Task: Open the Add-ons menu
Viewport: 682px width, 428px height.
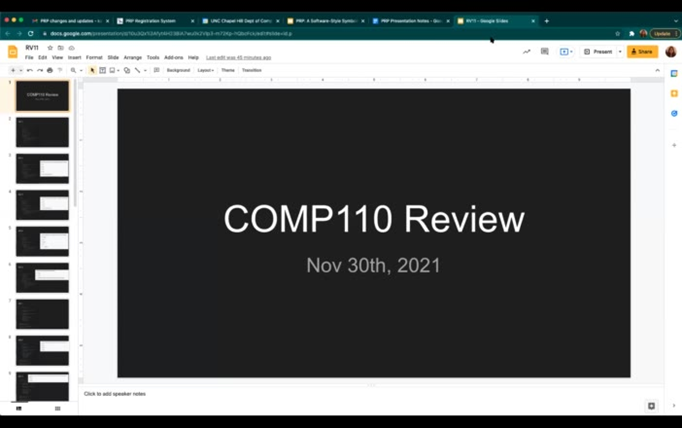Action: [x=174, y=57]
